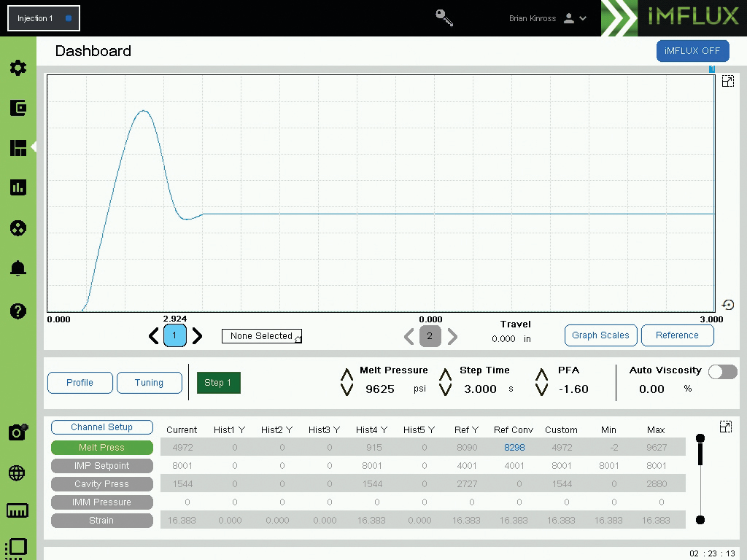Image resolution: width=747 pixels, height=560 pixels.
Task: Click the Reference button
Action: click(677, 335)
